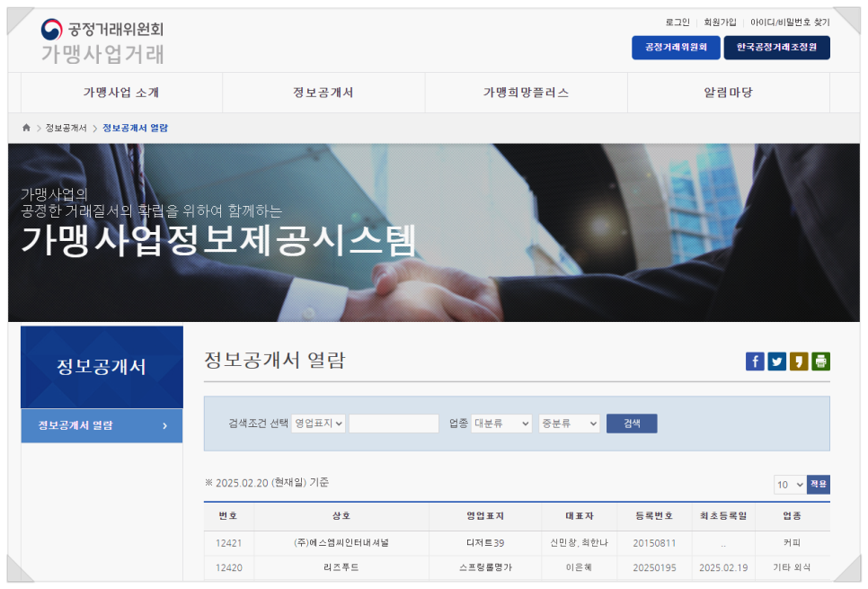Click the 검색 search button
Screen dimensions: 868x589
pyautogui.click(x=632, y=424)
